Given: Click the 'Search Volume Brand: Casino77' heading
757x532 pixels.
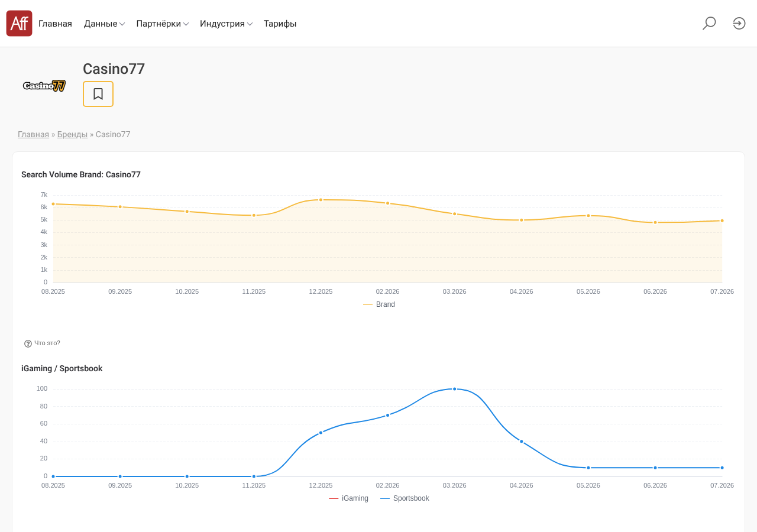Looking at the screenshot, I should click(x=81, y=174).
